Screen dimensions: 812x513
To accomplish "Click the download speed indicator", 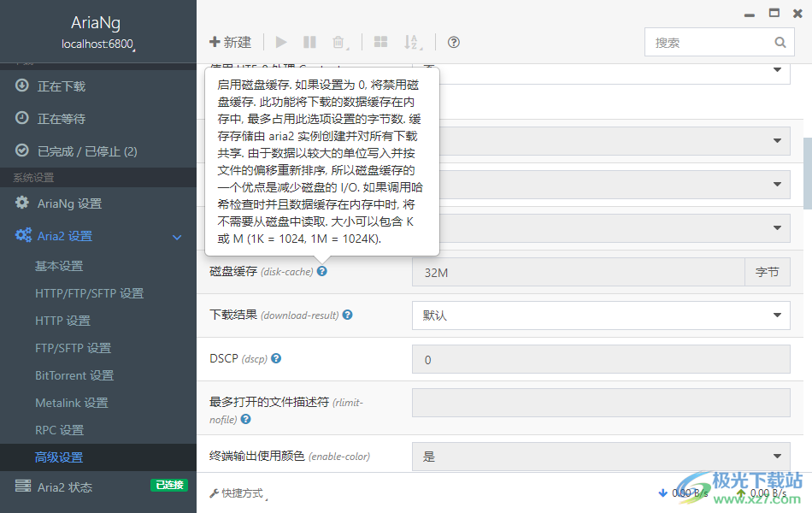I will [683, 492].
